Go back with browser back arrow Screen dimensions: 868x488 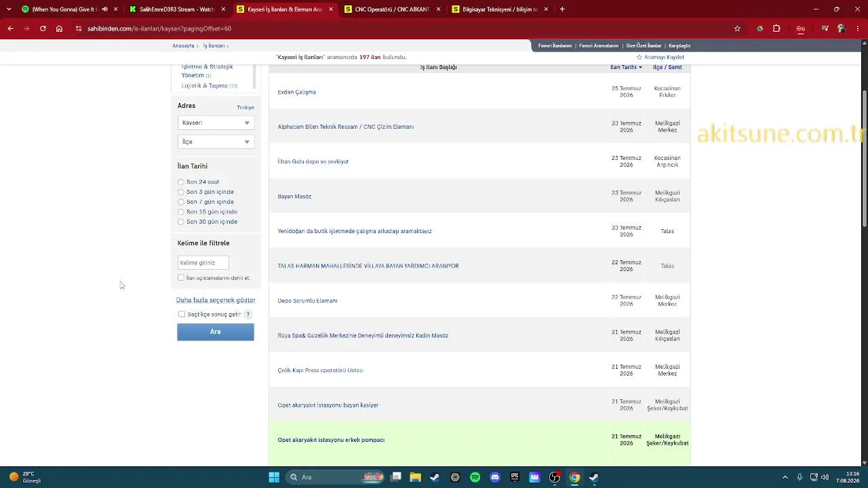10,28
